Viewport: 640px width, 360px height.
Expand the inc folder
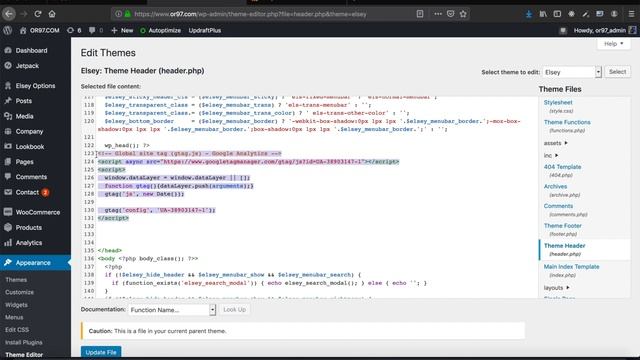pos(551,156)
